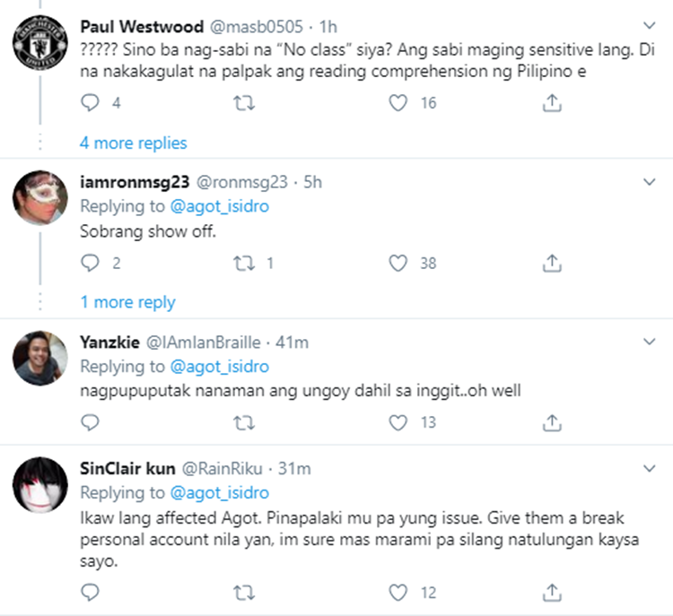Reply to Yanzkie's tweet
The width and height of the screenshot is (673, 616).
90,422
